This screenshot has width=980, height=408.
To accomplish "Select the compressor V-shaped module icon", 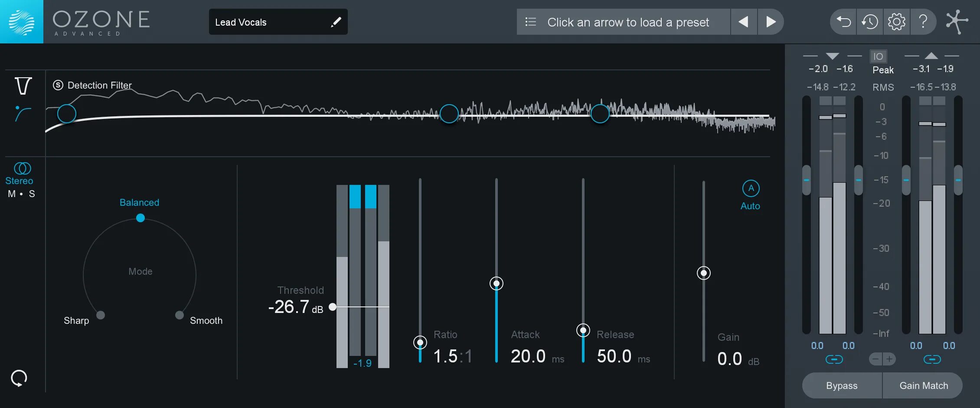I will coord(23,86).
